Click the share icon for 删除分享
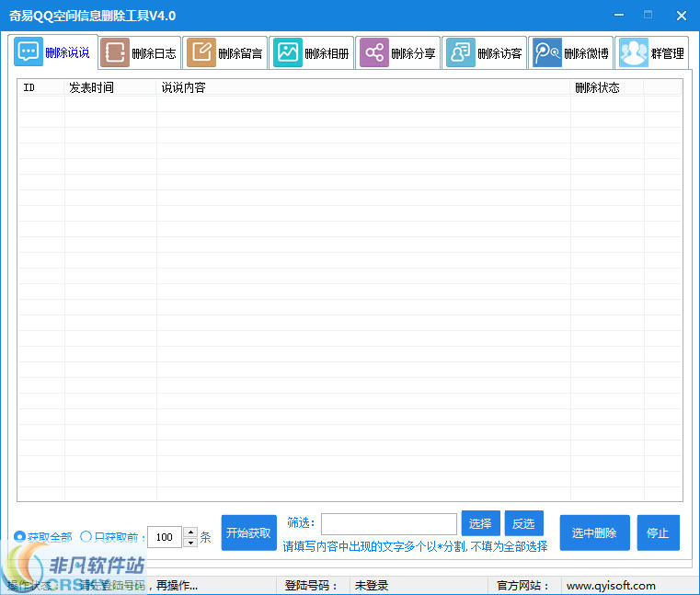700x595 pixels. 374,52
